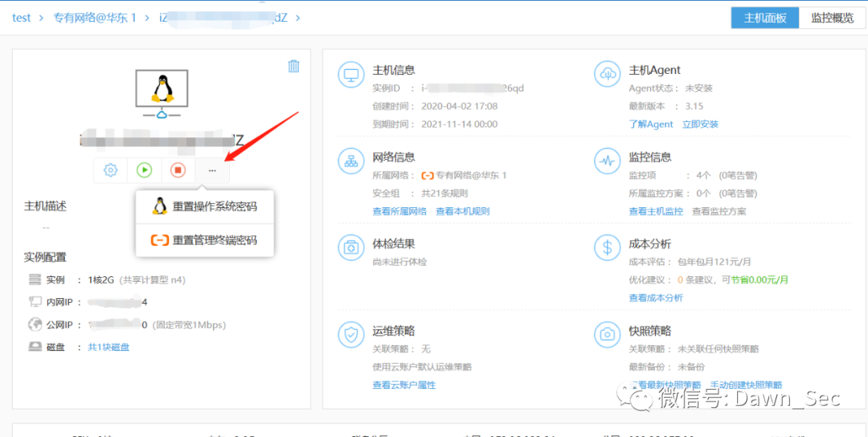Click 成本分析 dollar icon

608,247
